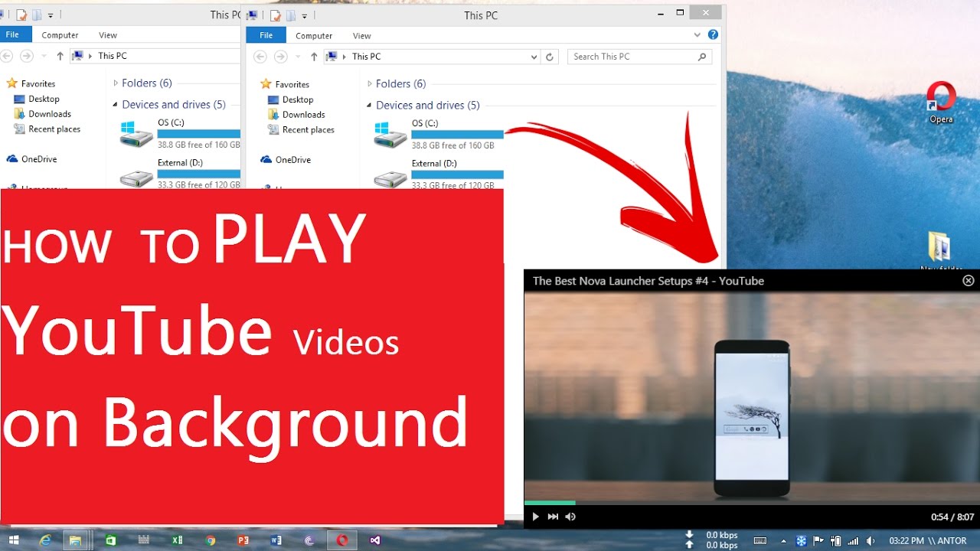Click the green video progress bar

550,503
